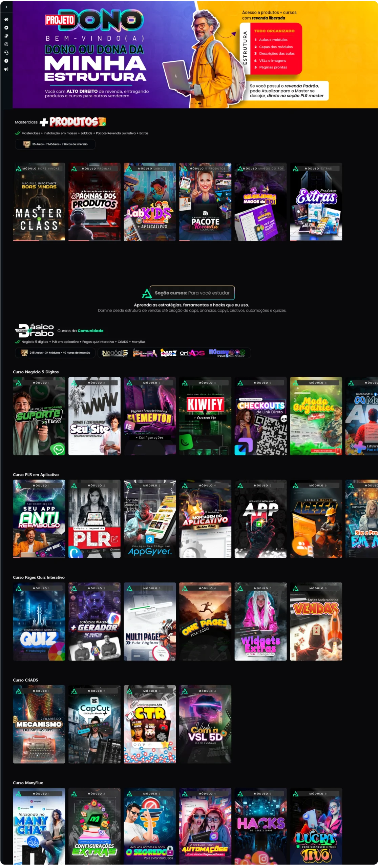Open the Produtos Extras module card

316,202
